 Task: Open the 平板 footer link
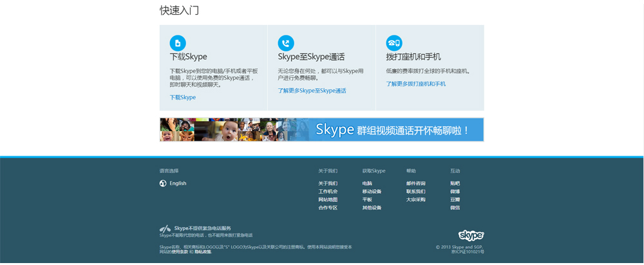[x=367, y=200]
